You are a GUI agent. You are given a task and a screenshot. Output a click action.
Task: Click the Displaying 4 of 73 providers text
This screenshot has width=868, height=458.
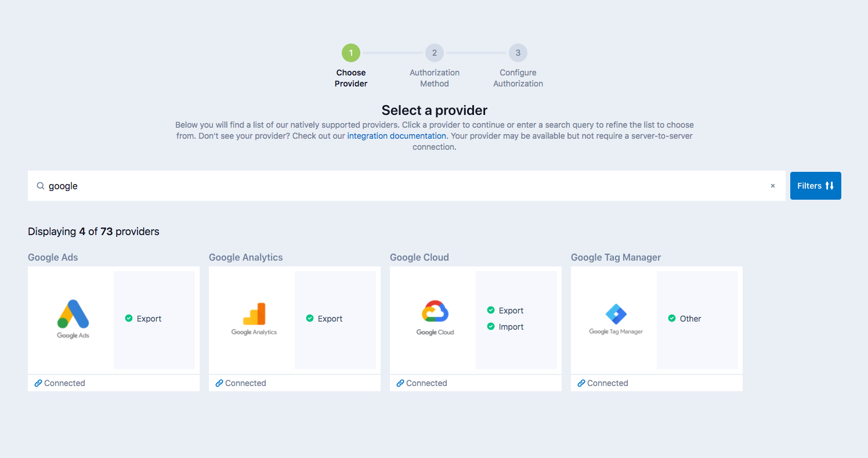[x=93, y=231]
